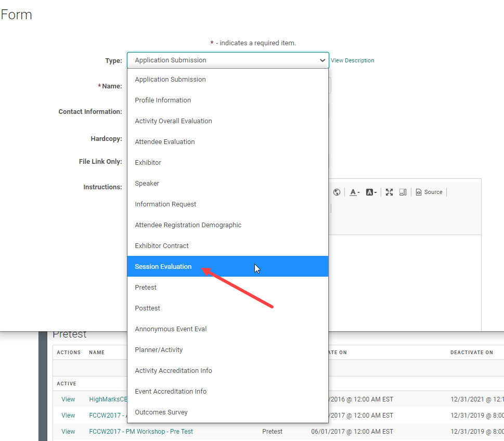Switch editor to Source view

[x=429, y=192]
